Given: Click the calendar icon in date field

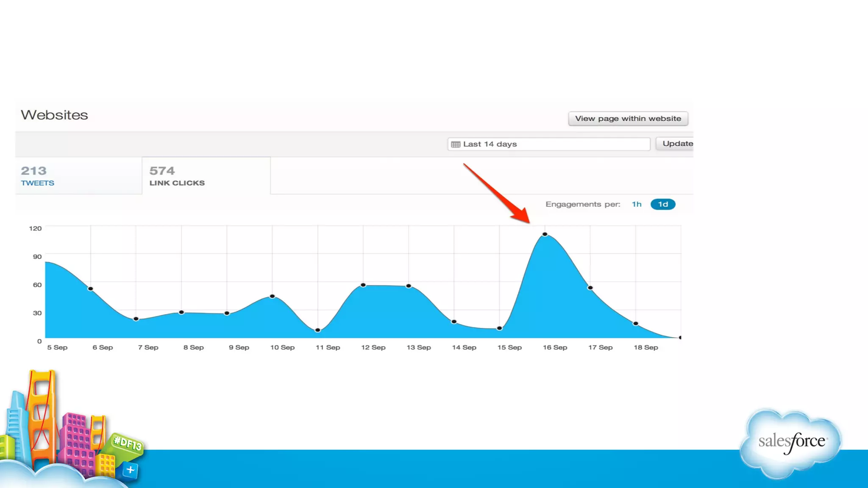Looking at the screenshot, I should tap(456, 144).
